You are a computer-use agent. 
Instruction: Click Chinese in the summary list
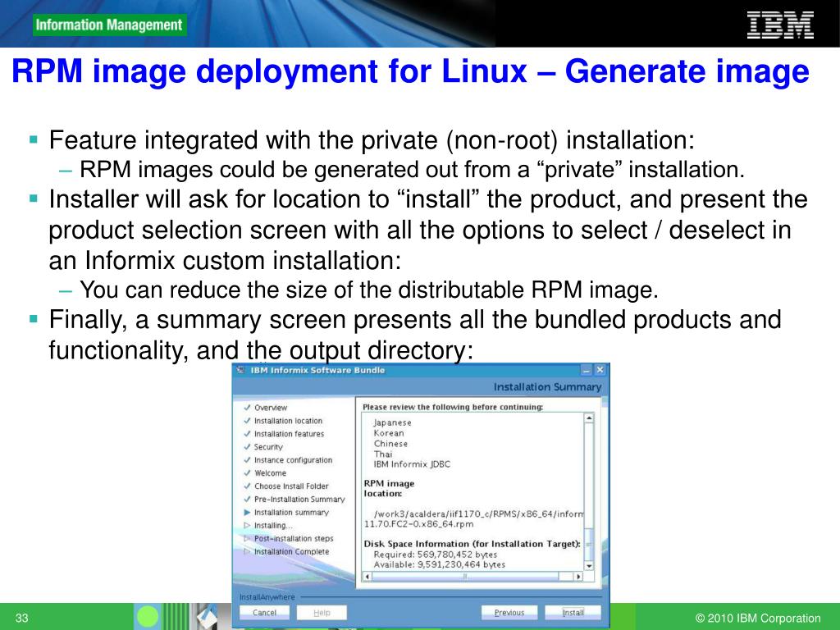click(390, 444)
